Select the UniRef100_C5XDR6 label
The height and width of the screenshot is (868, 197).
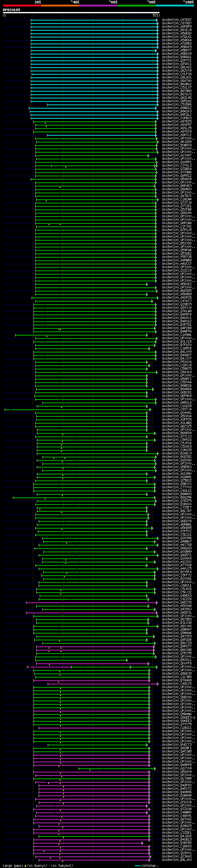[177, 105]
